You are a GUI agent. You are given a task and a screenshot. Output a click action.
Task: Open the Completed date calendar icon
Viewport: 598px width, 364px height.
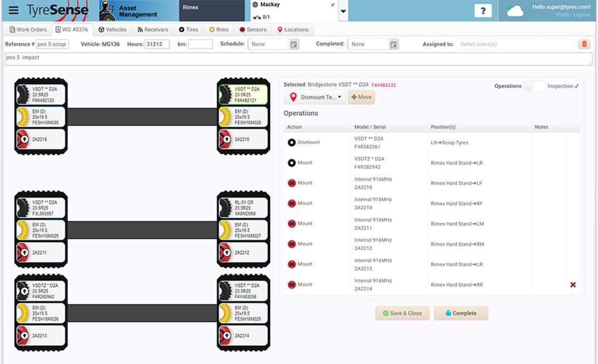coord(394,44)
